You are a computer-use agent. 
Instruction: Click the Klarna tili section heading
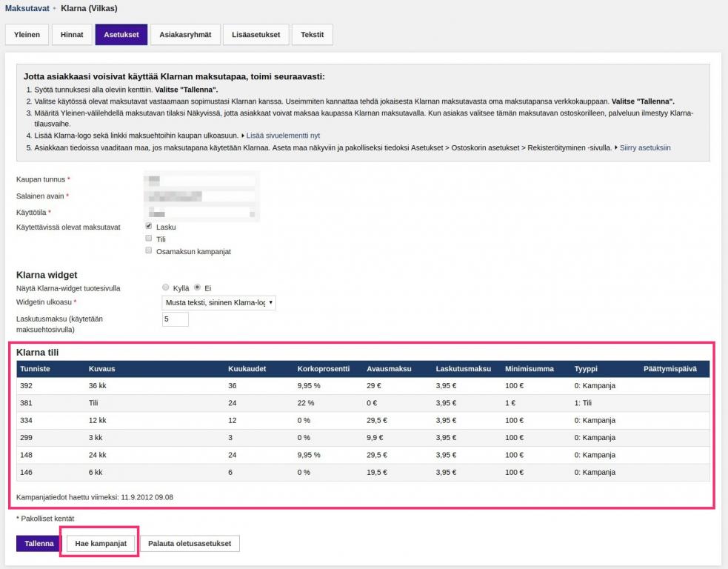[x=38, y=353]
